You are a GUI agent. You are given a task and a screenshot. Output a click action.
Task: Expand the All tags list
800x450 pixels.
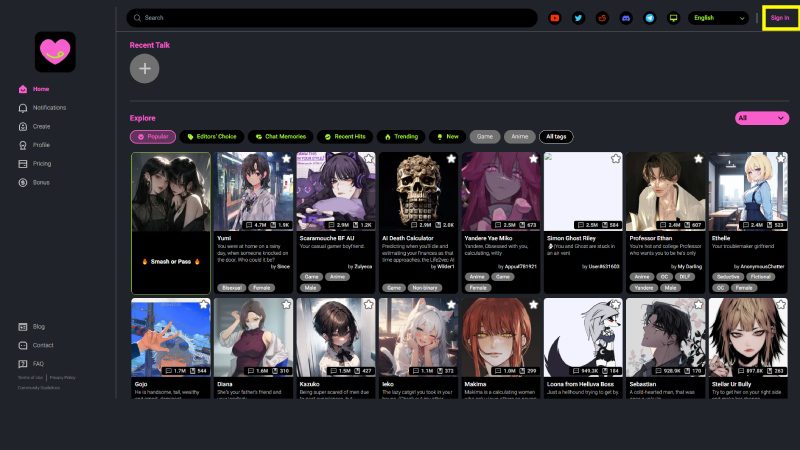click(556, 137)
